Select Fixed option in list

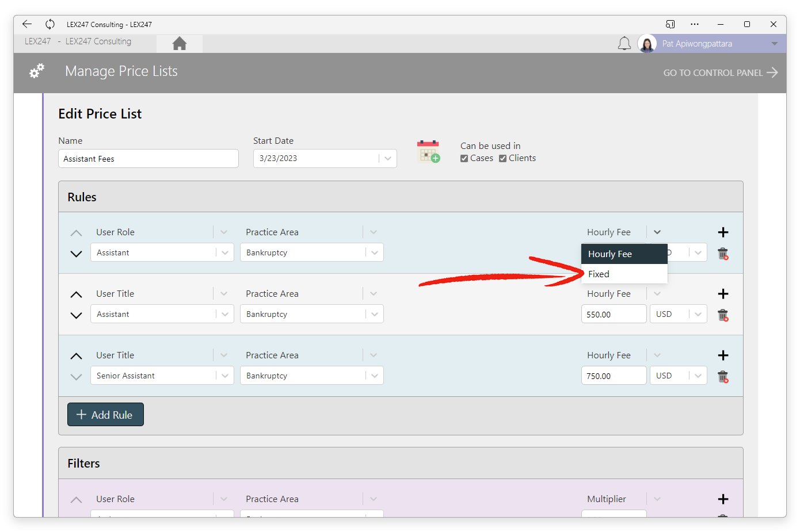click(x=624, y=274)
